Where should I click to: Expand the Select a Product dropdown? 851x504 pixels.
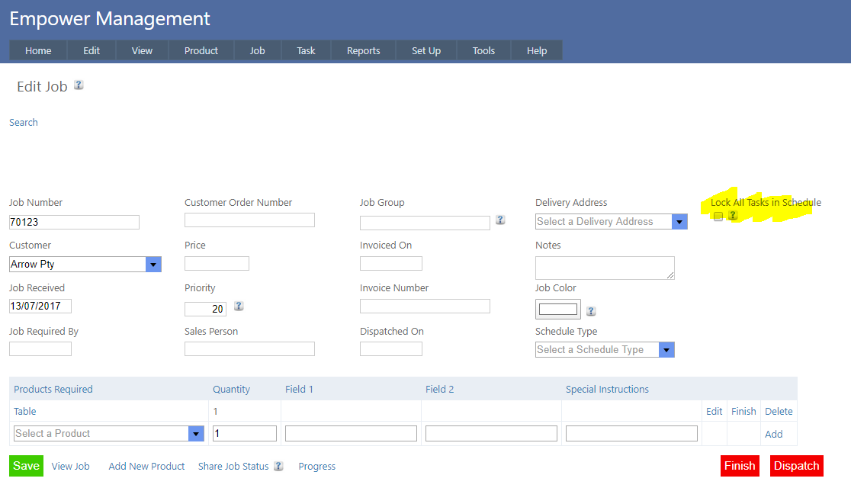[x=196, y=434]
